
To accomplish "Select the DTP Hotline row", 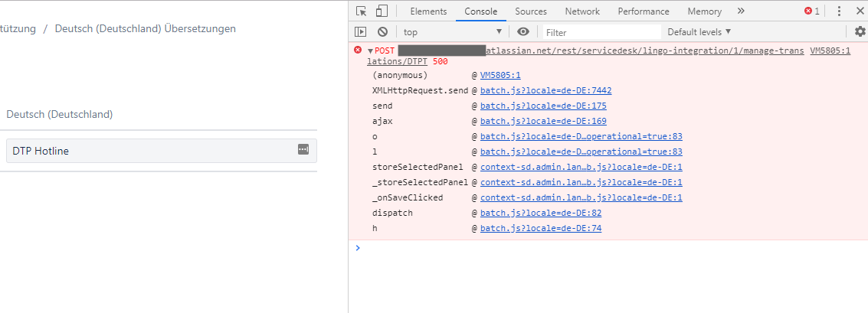I will 161,151.
